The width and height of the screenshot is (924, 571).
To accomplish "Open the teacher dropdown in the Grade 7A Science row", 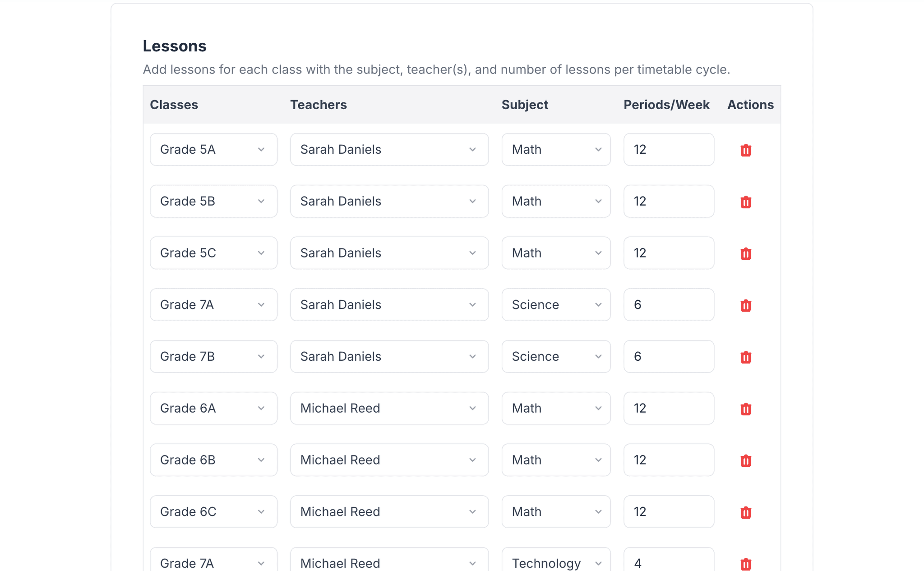I will [389, 305].
